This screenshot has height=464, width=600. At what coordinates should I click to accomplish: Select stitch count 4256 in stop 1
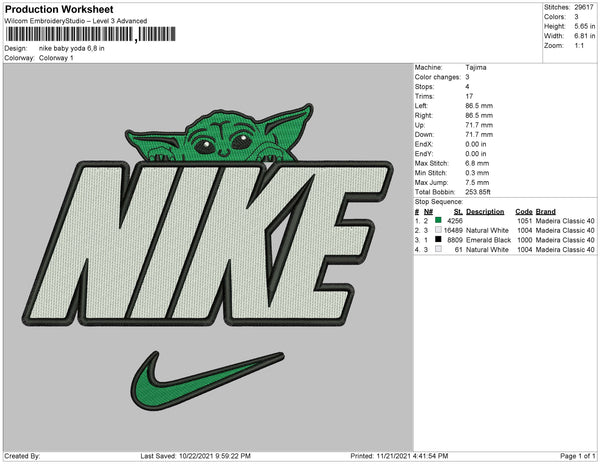point(455,221)
